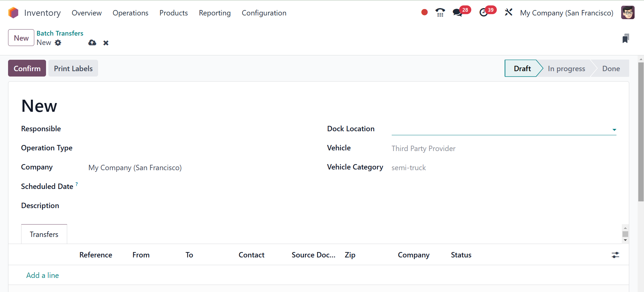This screenshot has height=292, width=644.
Task: Open the conversations messages icon
Action: pos(457,13)
